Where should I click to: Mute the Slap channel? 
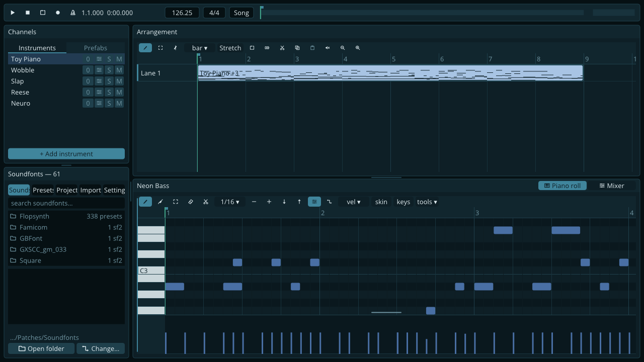point(119,81)
